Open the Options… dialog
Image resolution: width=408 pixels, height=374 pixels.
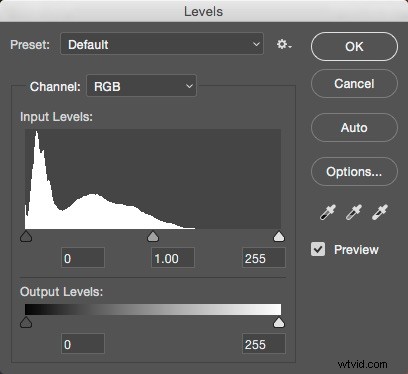(x=354, y=172)
